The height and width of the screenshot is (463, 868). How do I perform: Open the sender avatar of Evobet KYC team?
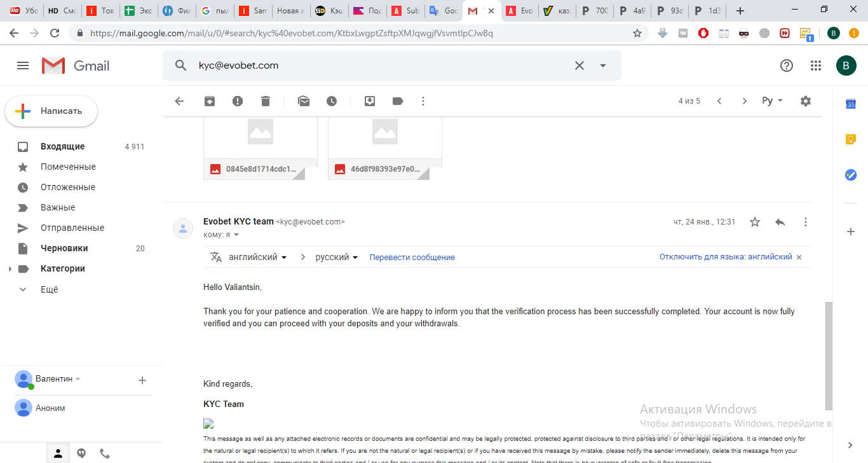click(x=183, y=228)
